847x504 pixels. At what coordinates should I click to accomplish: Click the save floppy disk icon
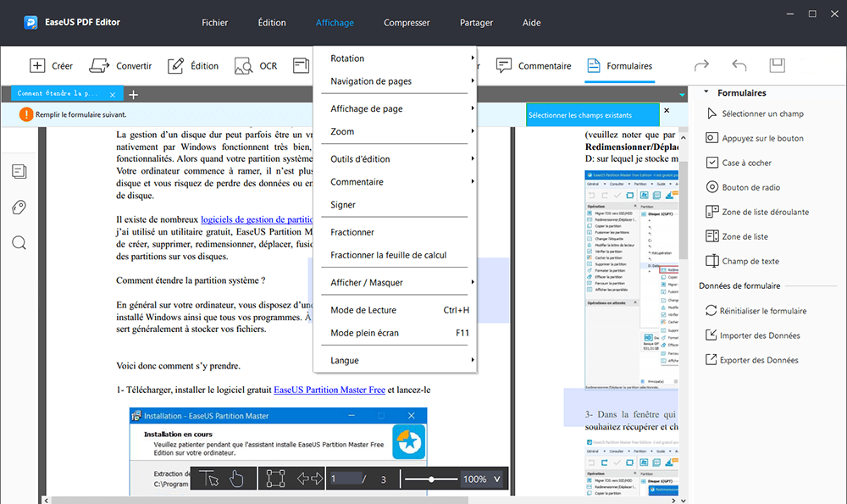[x=778, y=65]
